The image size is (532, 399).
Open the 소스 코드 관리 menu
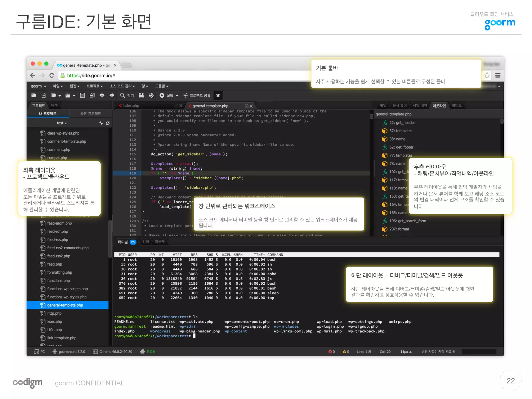pyautogui.click(x=122, y=86)
